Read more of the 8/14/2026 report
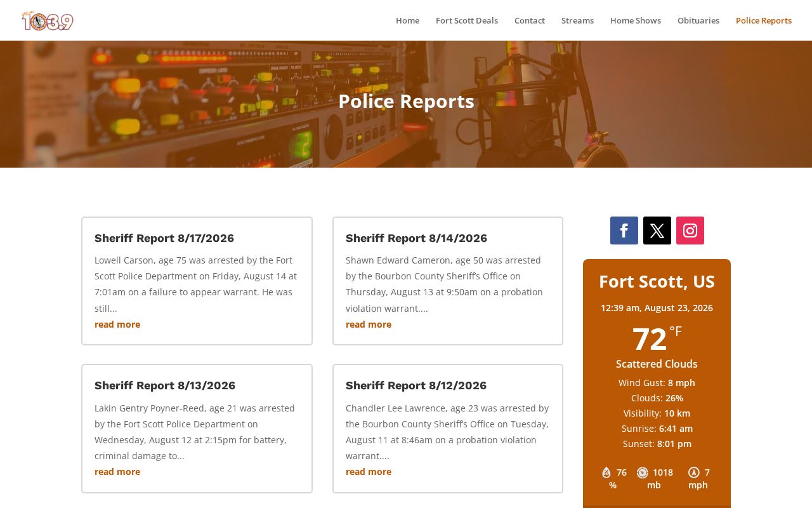Screen dimensions: 812x508 tap(369, 324)
